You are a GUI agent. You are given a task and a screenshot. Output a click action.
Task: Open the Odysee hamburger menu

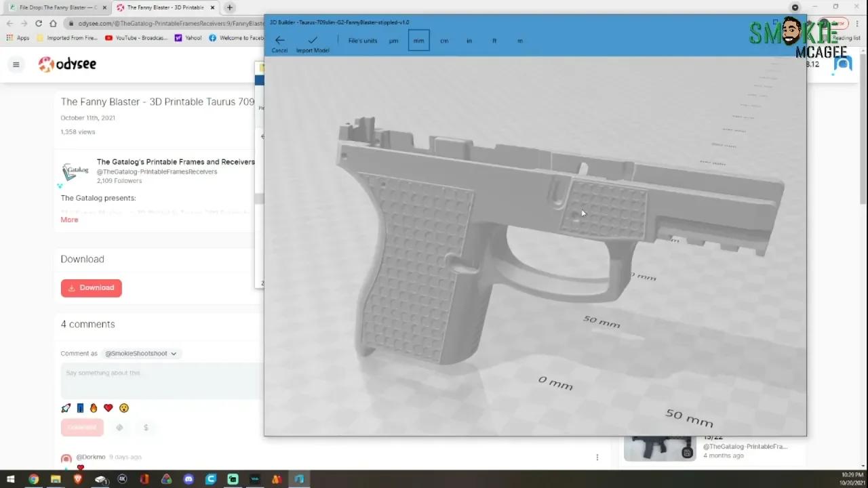tap(16, 64)
